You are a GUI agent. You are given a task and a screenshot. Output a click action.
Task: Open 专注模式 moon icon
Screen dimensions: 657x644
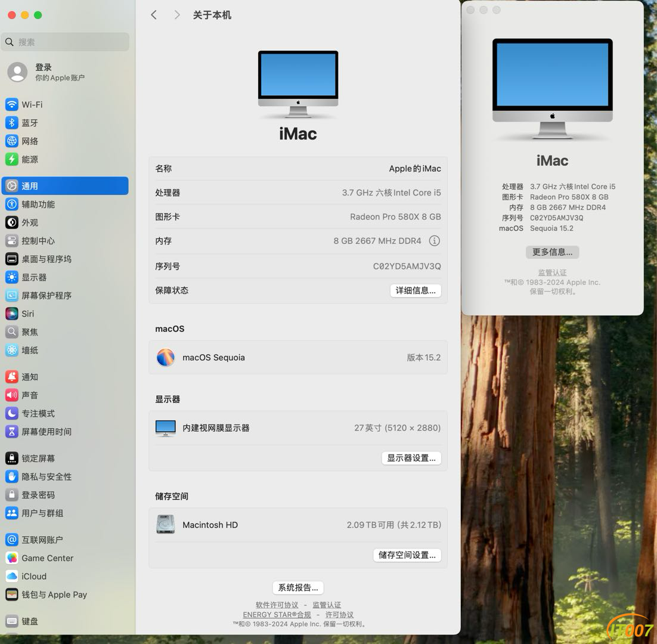pos(12,414)
